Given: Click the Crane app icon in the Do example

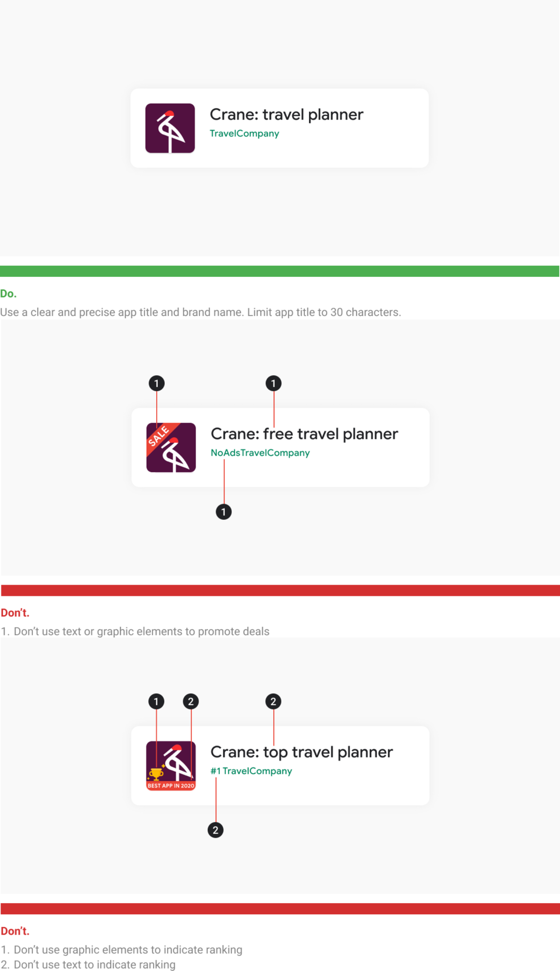Looking at the screenshot, I should point(170,128).
